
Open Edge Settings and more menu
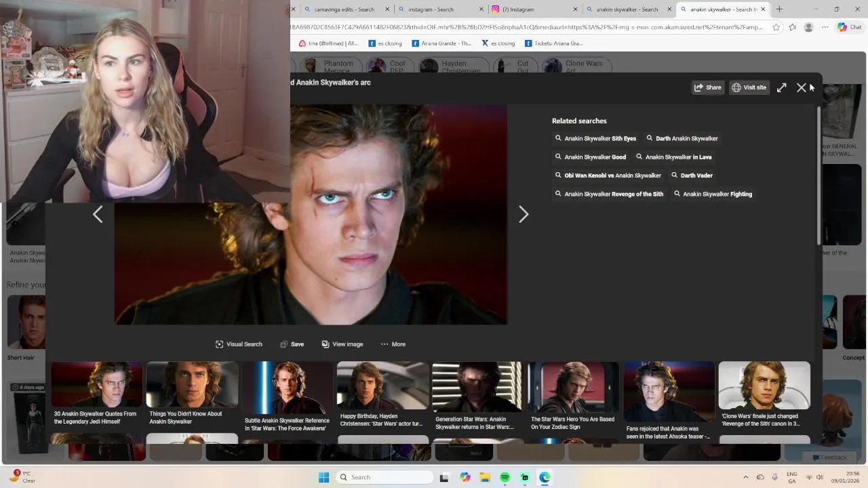825,27
